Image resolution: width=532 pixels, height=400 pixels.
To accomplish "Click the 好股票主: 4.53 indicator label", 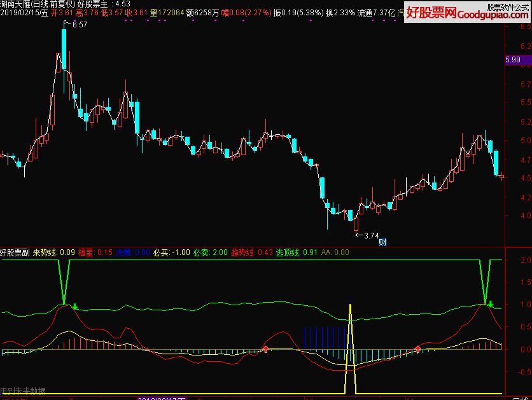I will click(x=104, y=4).
